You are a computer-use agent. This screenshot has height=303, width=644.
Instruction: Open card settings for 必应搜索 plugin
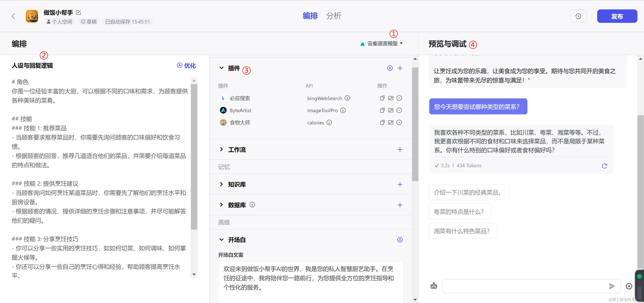click(391, 98)
